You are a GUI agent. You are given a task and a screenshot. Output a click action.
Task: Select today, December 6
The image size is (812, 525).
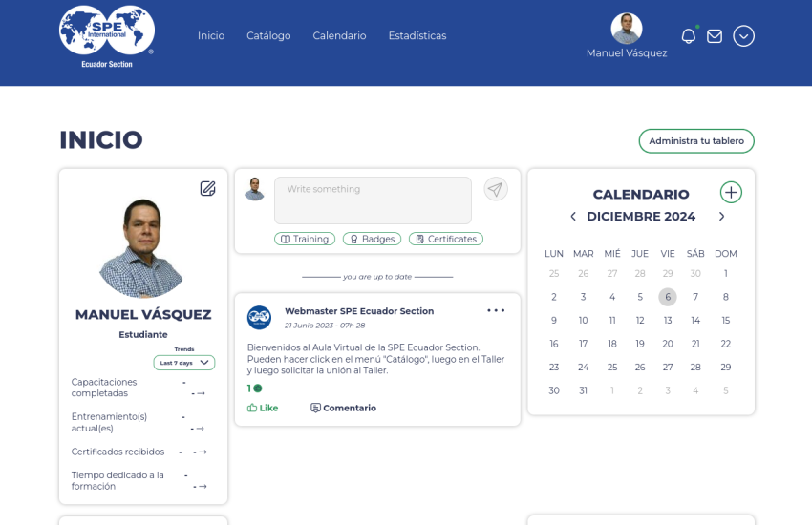coord(668,297)
